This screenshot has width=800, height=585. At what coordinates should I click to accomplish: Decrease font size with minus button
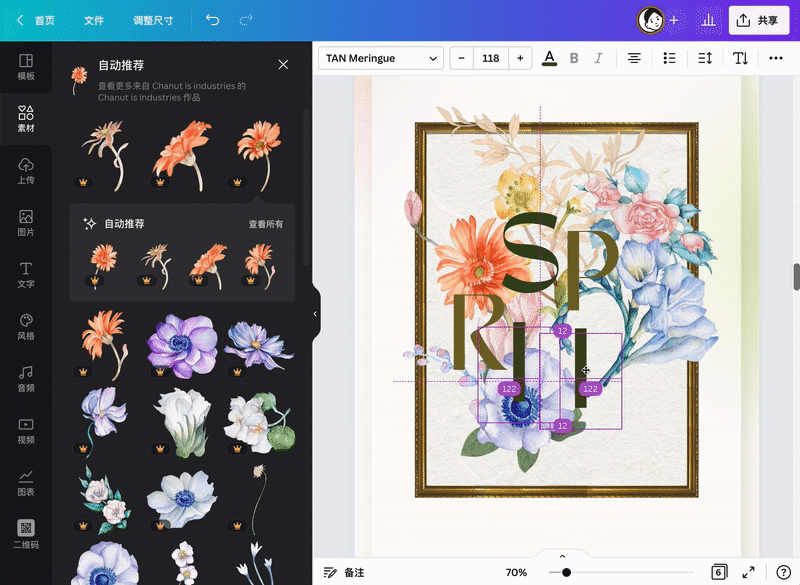tap(461, 58)
